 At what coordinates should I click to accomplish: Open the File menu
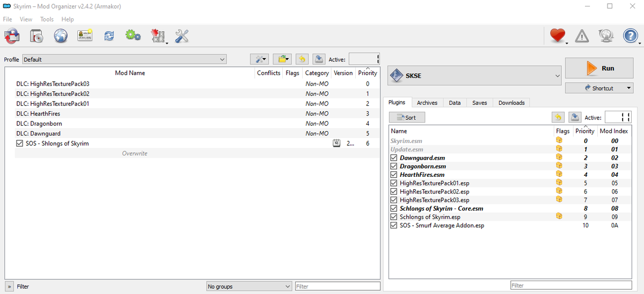(8, 19)
